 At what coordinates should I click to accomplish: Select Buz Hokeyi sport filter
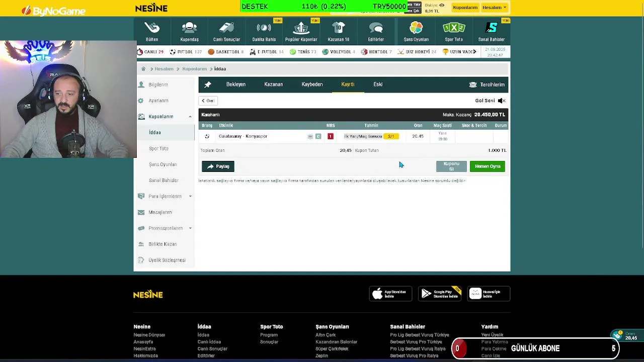[417, 52]
